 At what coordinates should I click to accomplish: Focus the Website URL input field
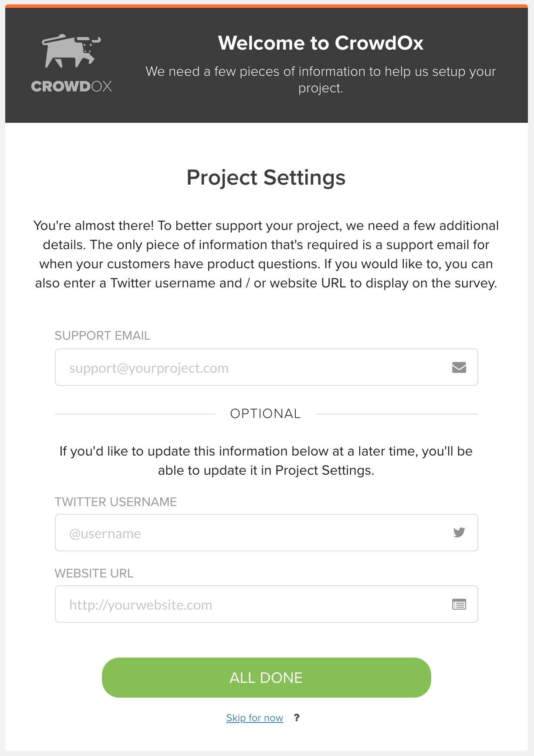click(267, 604)
